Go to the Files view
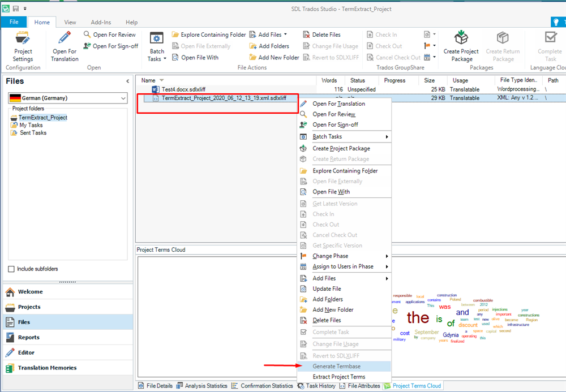This screenshot has width=566, height=392. (x=68, y=322)
